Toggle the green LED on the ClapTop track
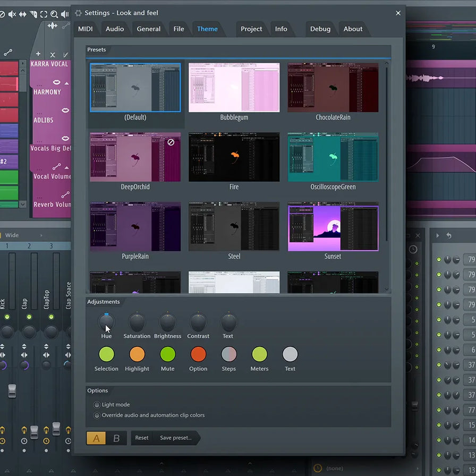 [52, 317]
